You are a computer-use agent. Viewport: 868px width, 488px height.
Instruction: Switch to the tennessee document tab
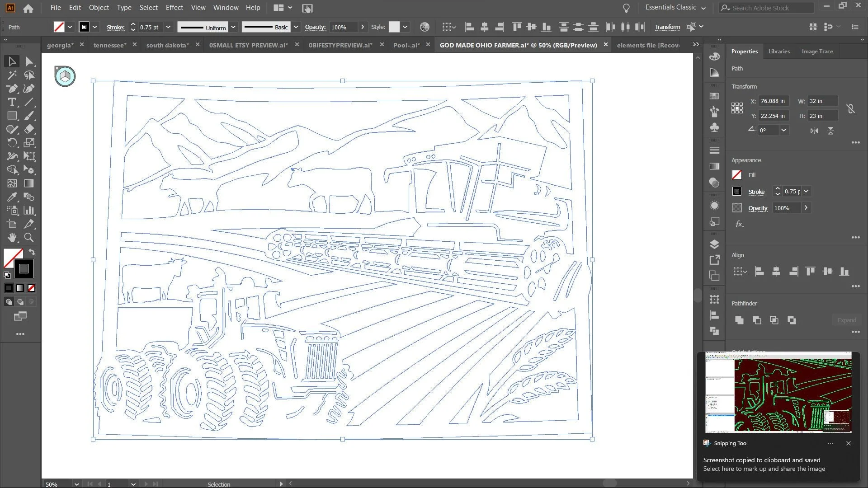click(110, 45)
